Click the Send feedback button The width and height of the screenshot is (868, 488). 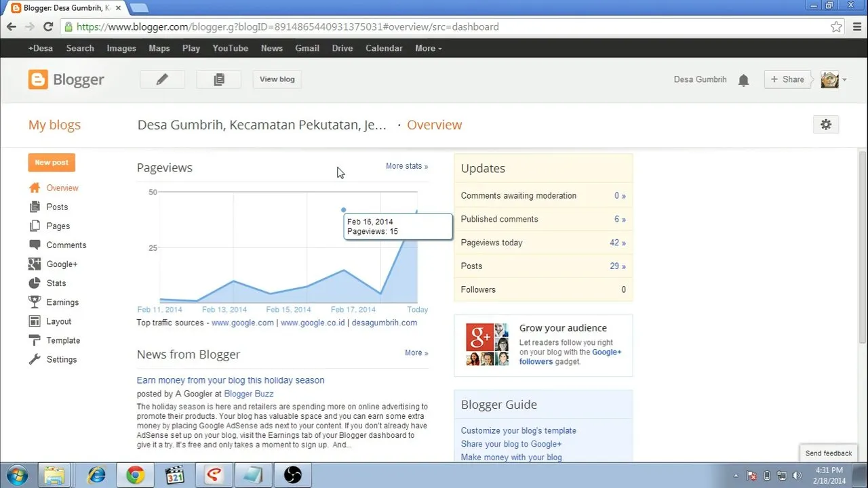(x=828, y=453)
